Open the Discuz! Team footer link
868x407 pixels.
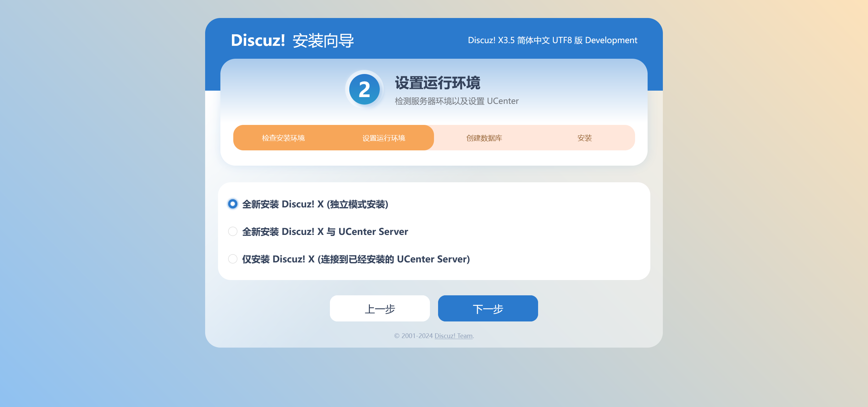(x=453, y=336)
